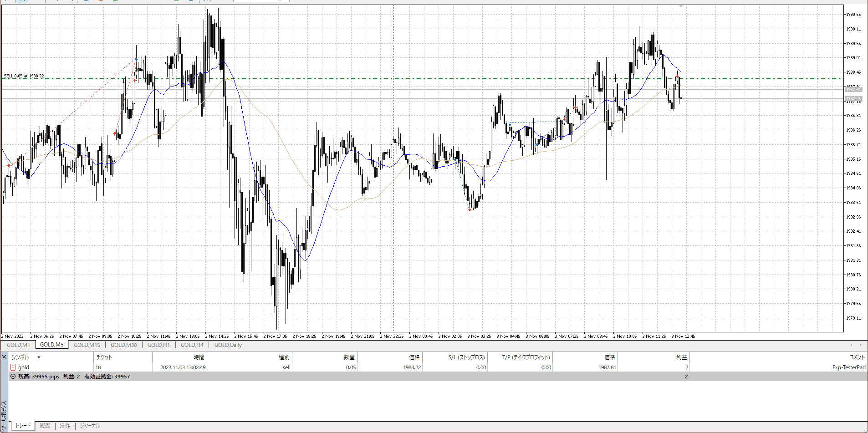The width and height of the screenshot is (868, 433).
Task: Open the 操作 tab in terminal
Action: click(65, 426)
